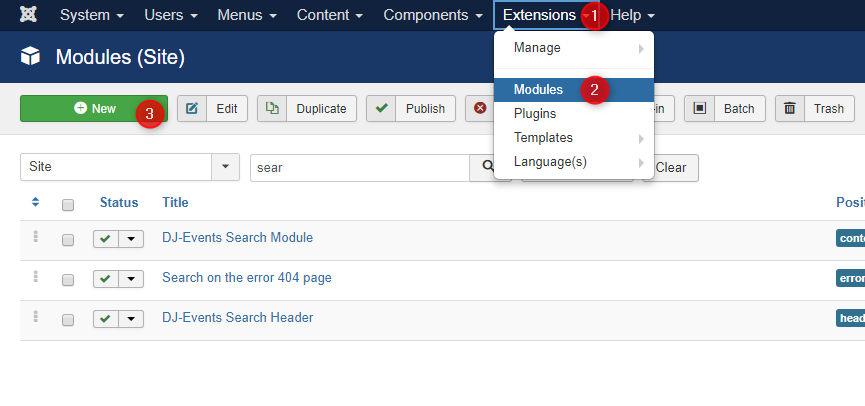The width and height of the screenshot is (865, 406).
Task: Grab drag handle of DJ-Events Search Header row
Action: click(x=35, y=316)
